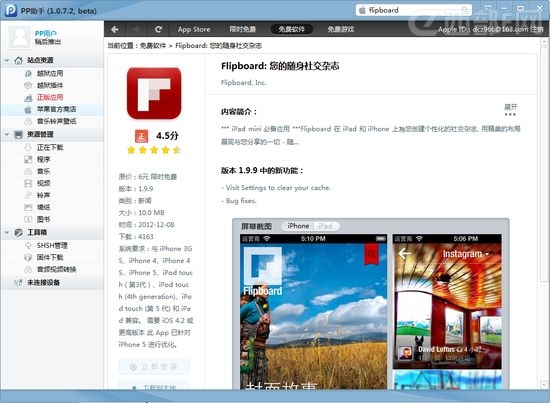Viewport: 550px width, 403px height.
Task: Click into the flipboard search field
Action: (414, 10)
